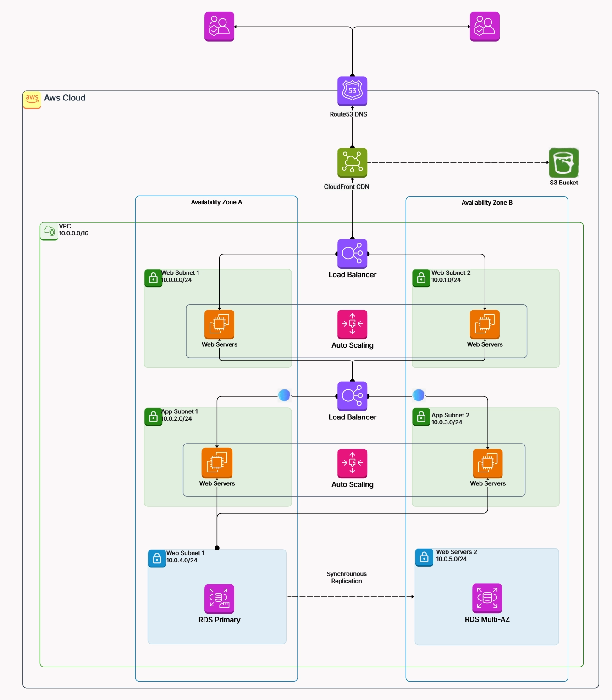Click the blue dot left of lower Load Balancer
This screenshot has width=612, height=700.
point(284,395)
